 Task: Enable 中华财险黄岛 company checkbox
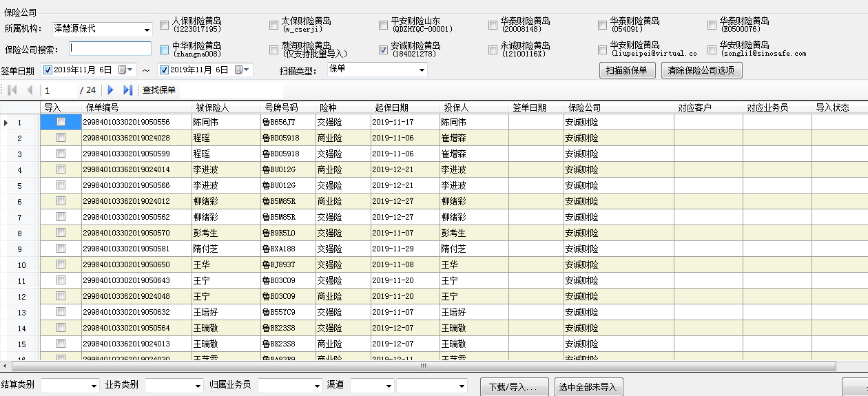(x=164, y=50)
